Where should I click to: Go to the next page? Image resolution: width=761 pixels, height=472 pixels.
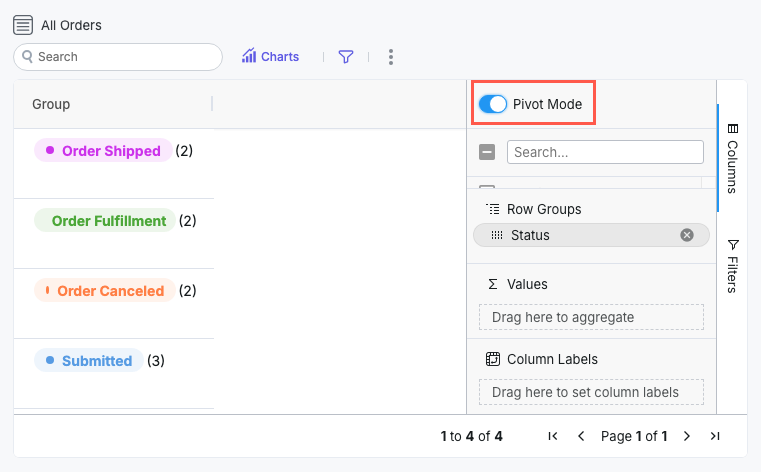[x=687, y=436]
